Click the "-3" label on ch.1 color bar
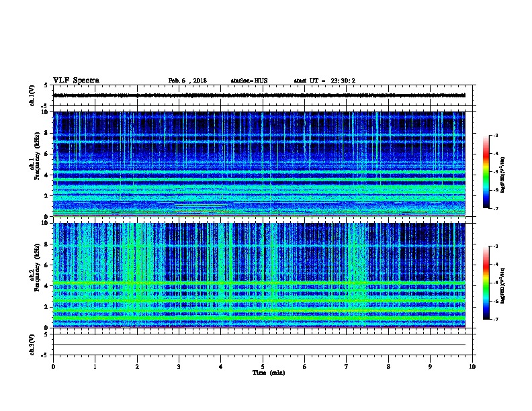The width and height of the screenshot is (532, 411). (x=495, y=135)
